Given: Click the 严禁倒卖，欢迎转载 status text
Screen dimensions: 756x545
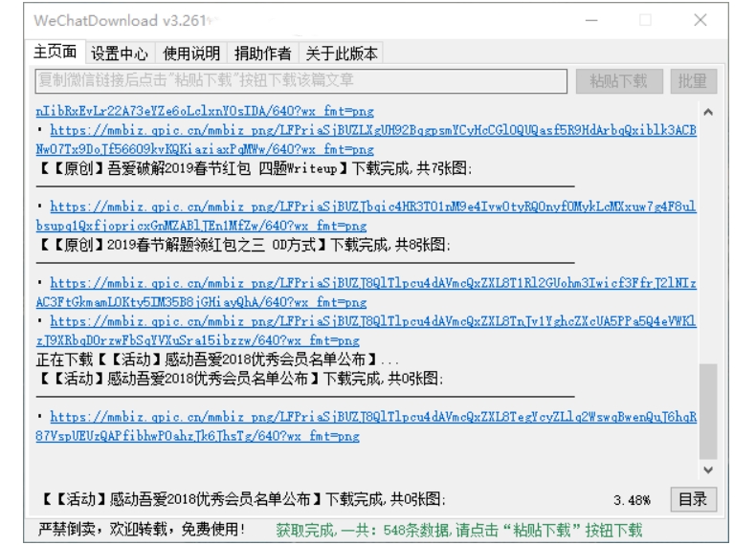Looking at the screenshot, I should (142, 529).
